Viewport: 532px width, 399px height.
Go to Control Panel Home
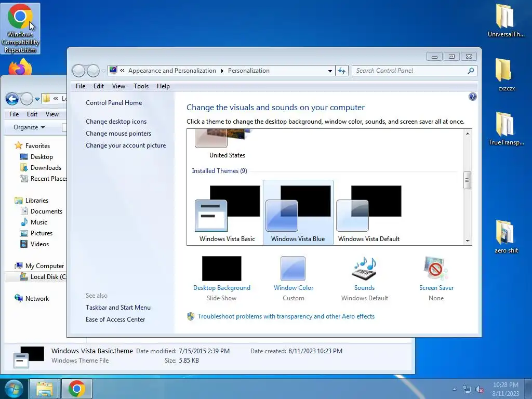point(114,103)
